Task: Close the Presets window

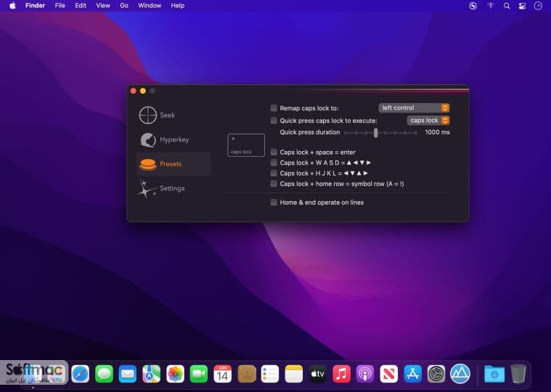Action: pyautogui.click(x=133, y=91)
